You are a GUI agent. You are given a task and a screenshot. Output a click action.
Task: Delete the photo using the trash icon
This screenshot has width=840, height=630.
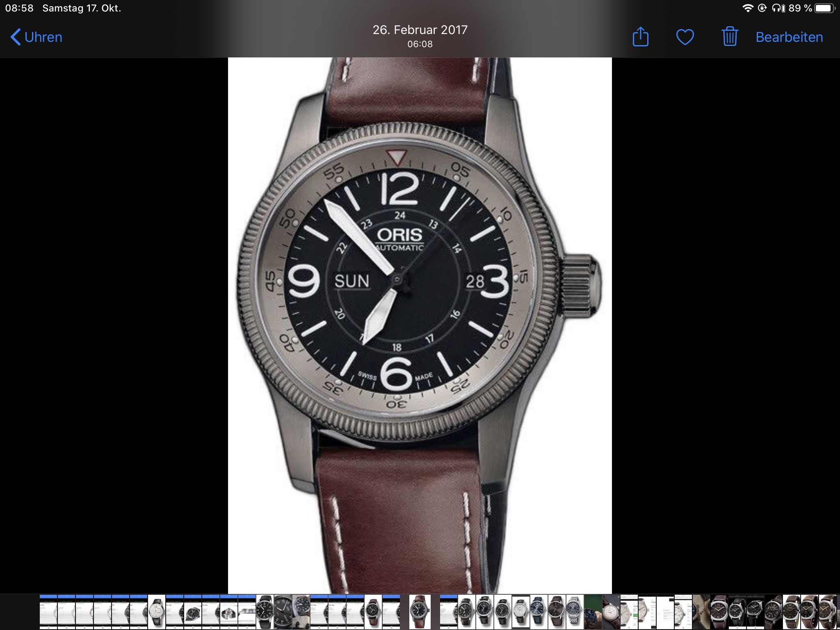(730, 37)
